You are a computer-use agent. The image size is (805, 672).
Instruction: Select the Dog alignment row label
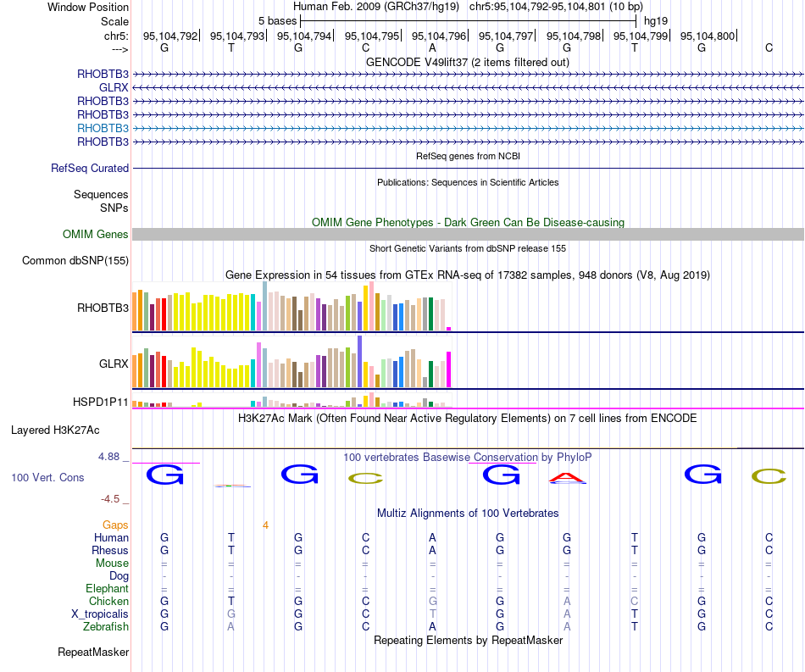click(x=119, y=576)
